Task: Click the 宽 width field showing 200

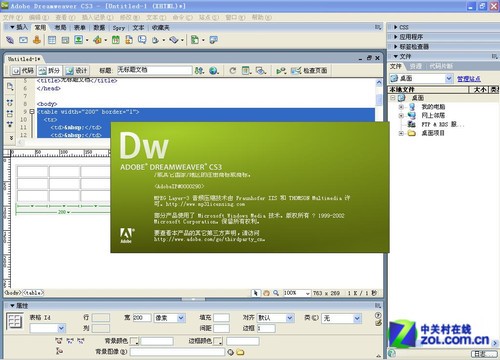Action: coord(142,318)
